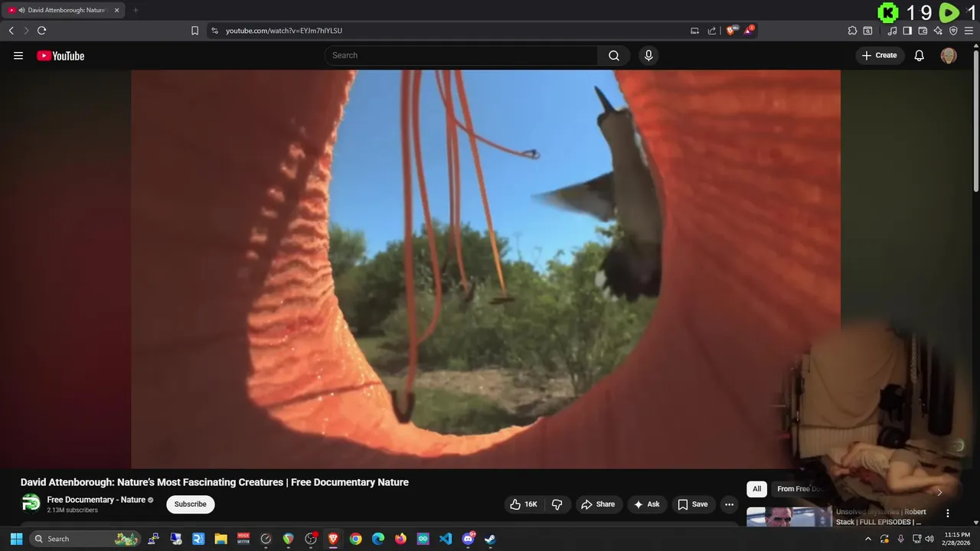The image size is (980, 551).
Task: Open the volume speaker tray icon
Action: click(929, 539)
